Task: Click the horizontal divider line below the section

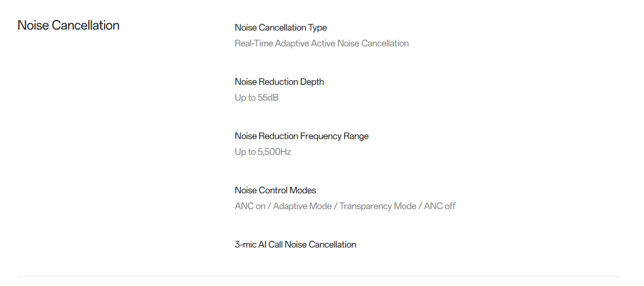Action: 319,277
